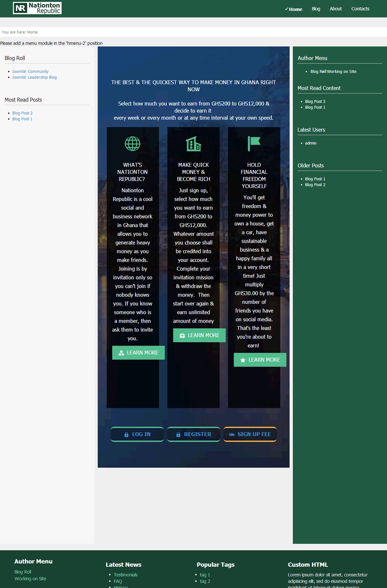Click the Nationton Republic logo
Image resolution: width=387 pixels, height=588 pixels.
tap(37, 8)
